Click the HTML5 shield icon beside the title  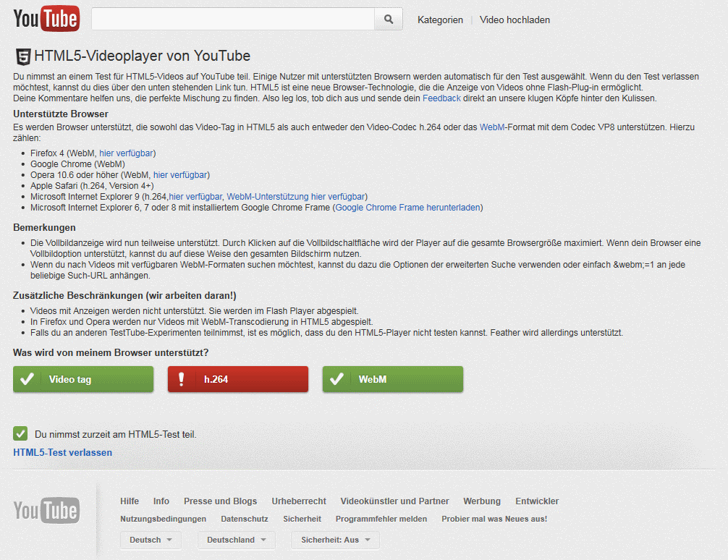tap(22, 56)
